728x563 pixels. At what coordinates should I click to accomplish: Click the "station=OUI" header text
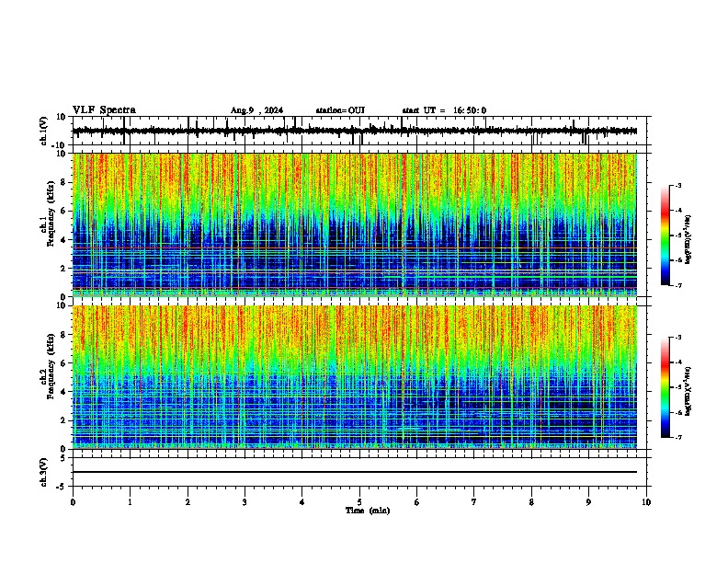pos(340,110)
